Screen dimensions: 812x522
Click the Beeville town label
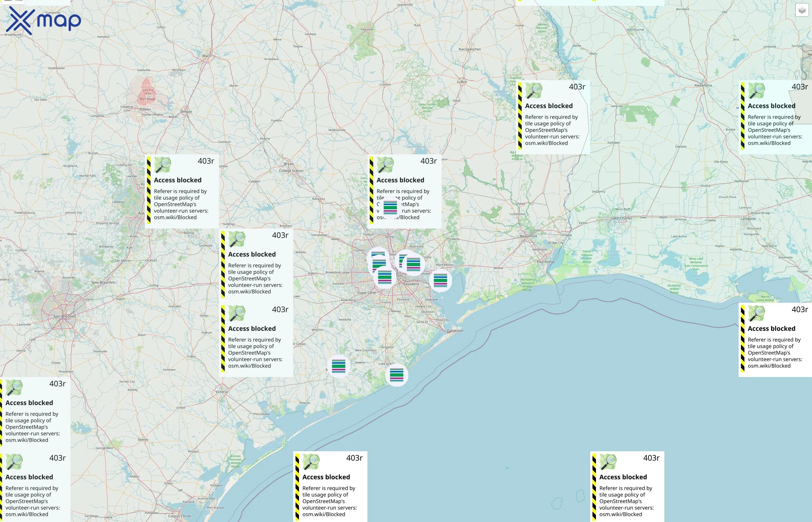pos(143,440)
